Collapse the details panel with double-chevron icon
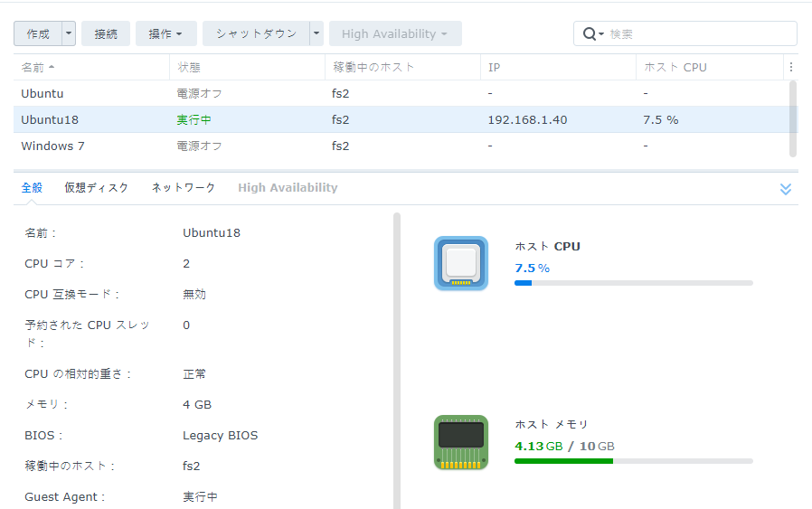Screen dimensions: 812x509 coord(786,189)
